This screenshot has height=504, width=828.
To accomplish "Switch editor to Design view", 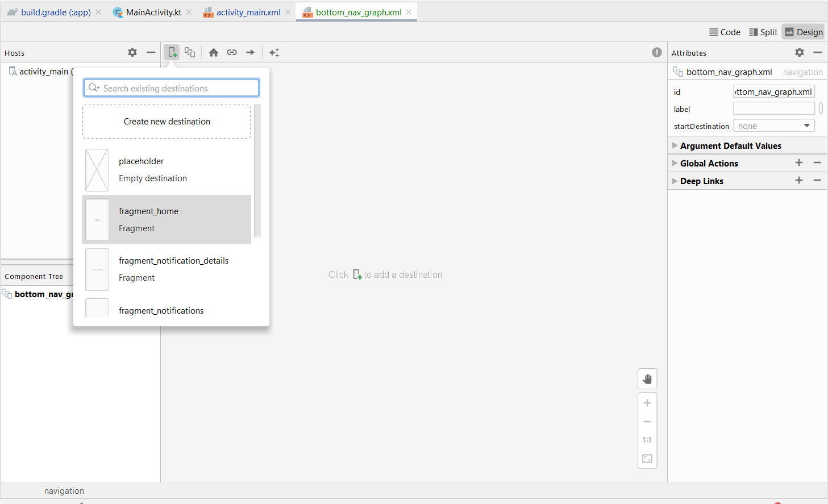I will coord(803,32).
